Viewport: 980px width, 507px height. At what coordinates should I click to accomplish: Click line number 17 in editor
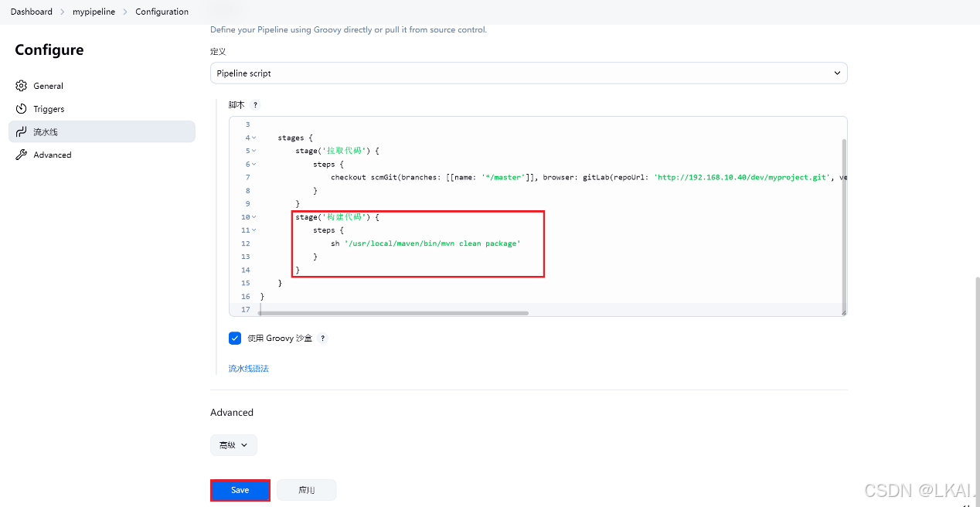point(246,309)
